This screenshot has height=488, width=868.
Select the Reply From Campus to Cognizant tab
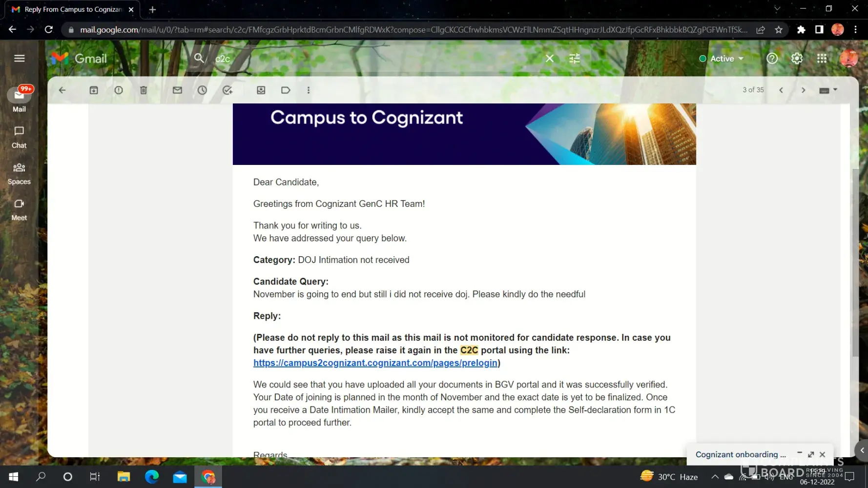coord(73,9)
